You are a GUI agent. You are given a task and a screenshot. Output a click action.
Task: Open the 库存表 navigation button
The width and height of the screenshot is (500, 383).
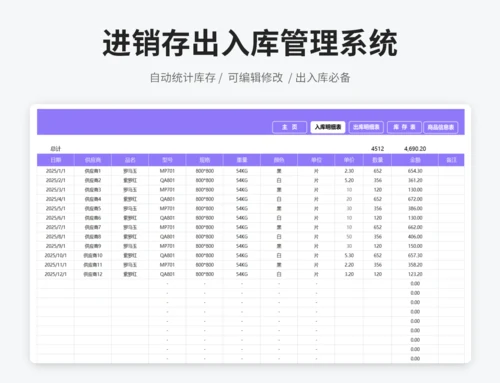(404, 127)
